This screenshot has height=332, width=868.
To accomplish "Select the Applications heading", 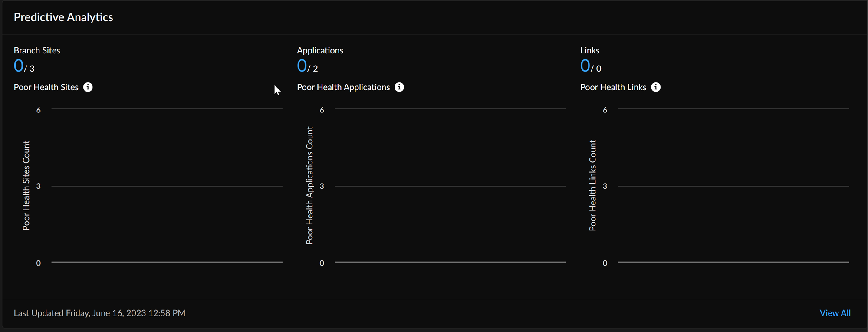I will [320, 50].
